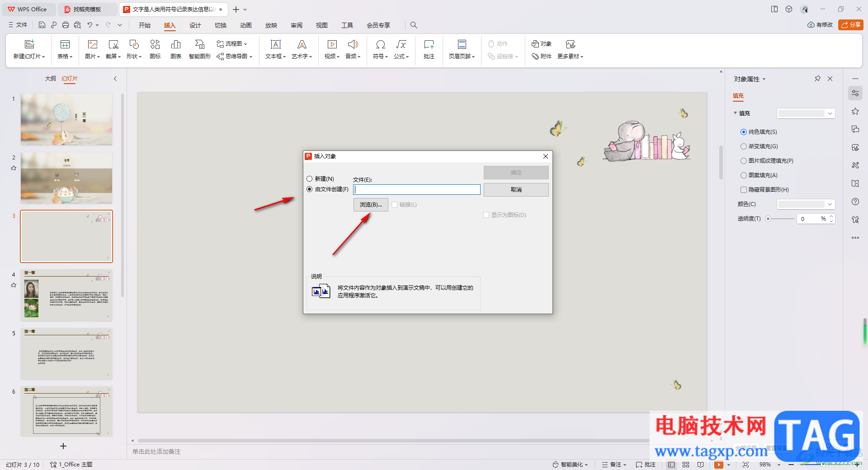Insert a Comment via ribbon icon
Viewport: 868px width, 470px height.
[429, 44]
